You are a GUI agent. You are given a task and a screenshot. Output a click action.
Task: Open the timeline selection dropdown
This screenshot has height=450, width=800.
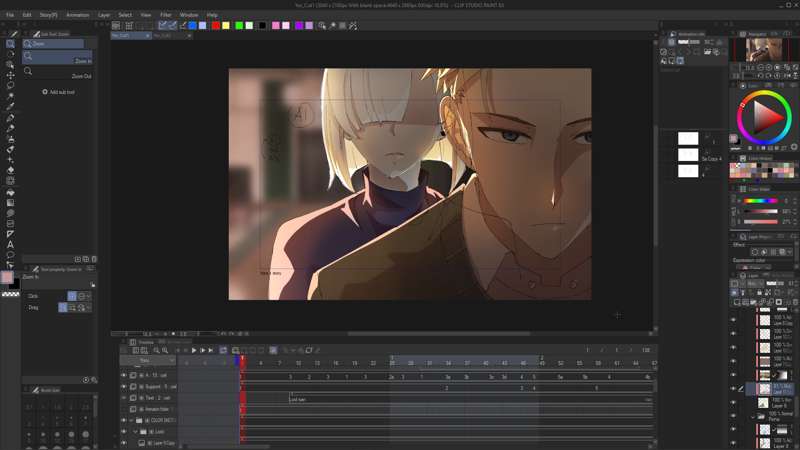click(x=147, y=360)
